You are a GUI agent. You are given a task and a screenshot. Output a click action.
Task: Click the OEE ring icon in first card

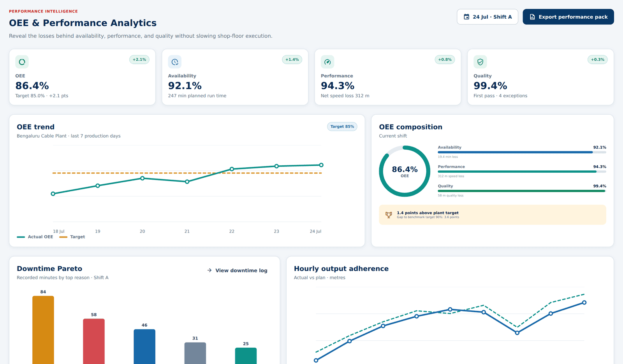22,62
